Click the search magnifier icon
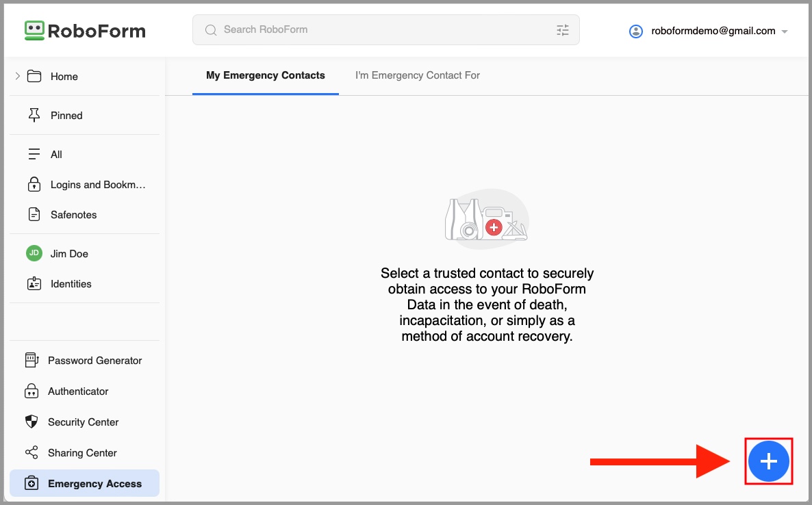812x505 pixels. pyautogui.click(x=211, y=30)
